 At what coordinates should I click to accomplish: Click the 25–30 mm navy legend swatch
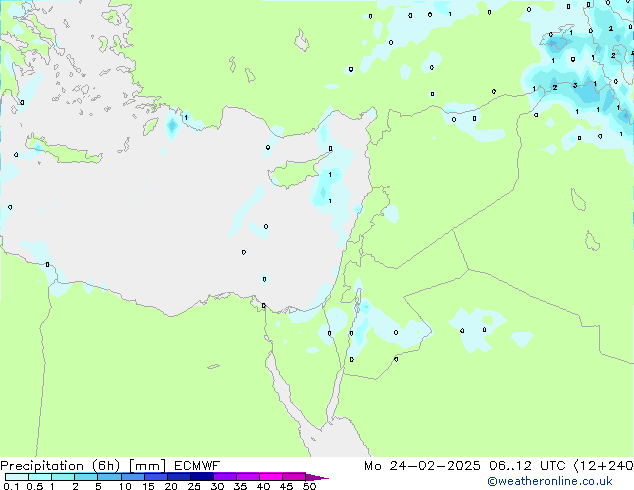click(x=202, y=477)
